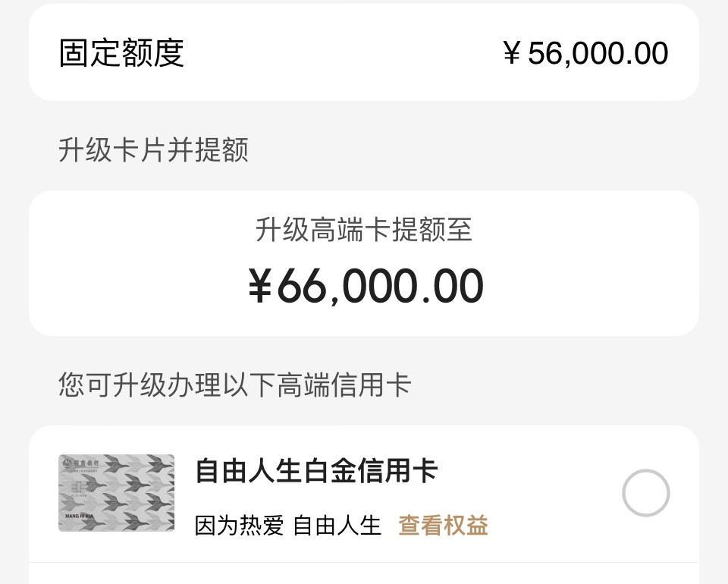728x584 pixels.
Task: Tap the 因为热爱 自由人生 slogan text
Action: coord(288,526)
